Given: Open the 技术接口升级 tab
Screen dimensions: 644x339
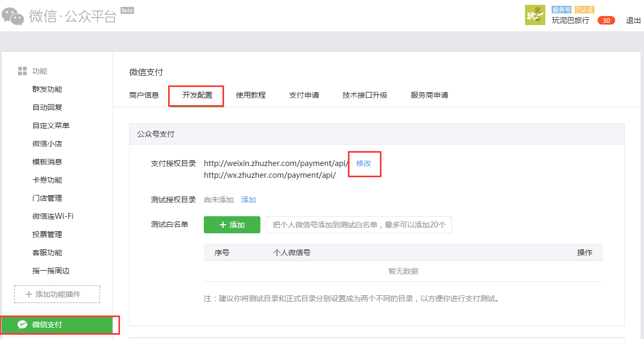Looking at the screenshot, I should click(x=365, y=95).
